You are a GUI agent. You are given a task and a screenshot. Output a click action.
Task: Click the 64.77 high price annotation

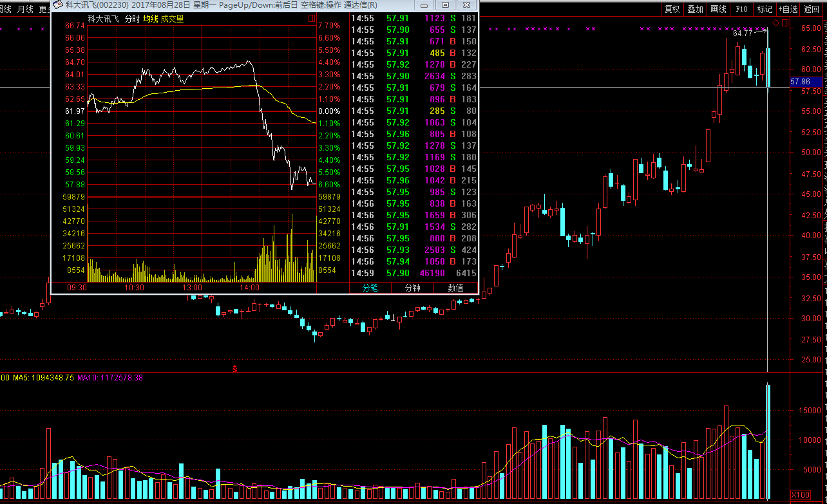click(x=743, y=33)
